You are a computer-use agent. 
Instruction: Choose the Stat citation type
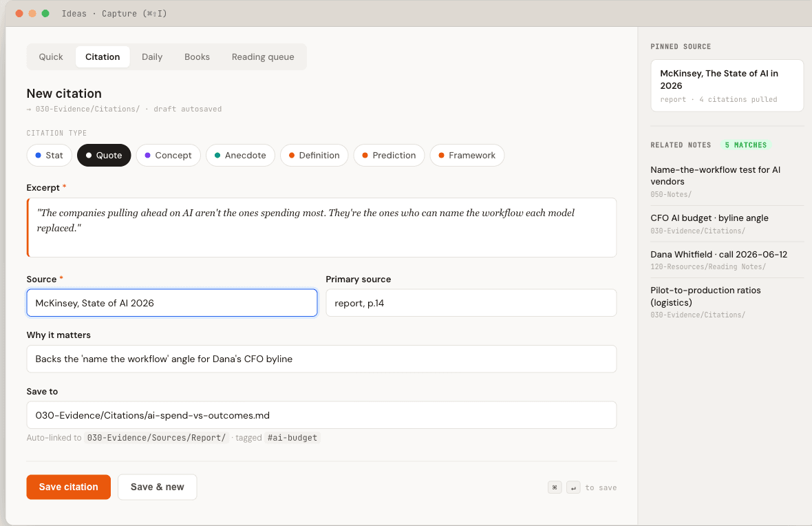click(49, 156)
